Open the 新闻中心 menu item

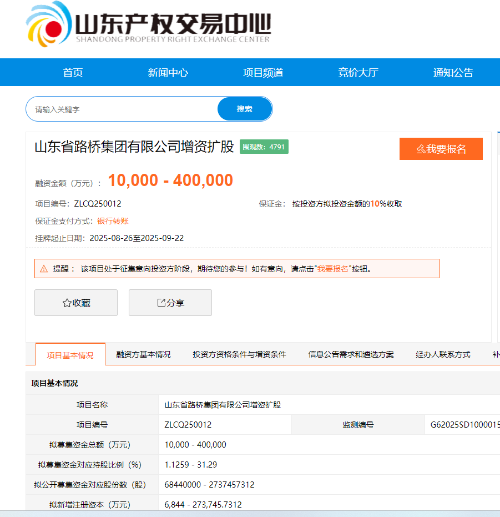(168, 72)
